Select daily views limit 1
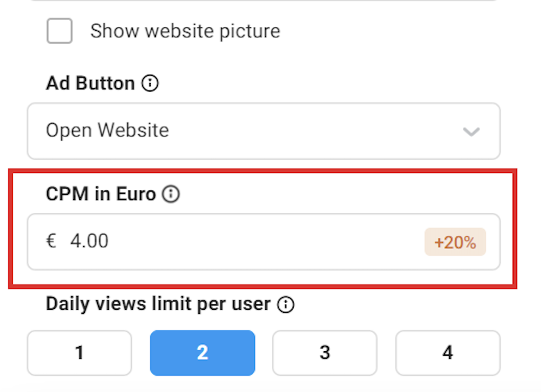Screen dimensions: 541x392 point(79,353)
